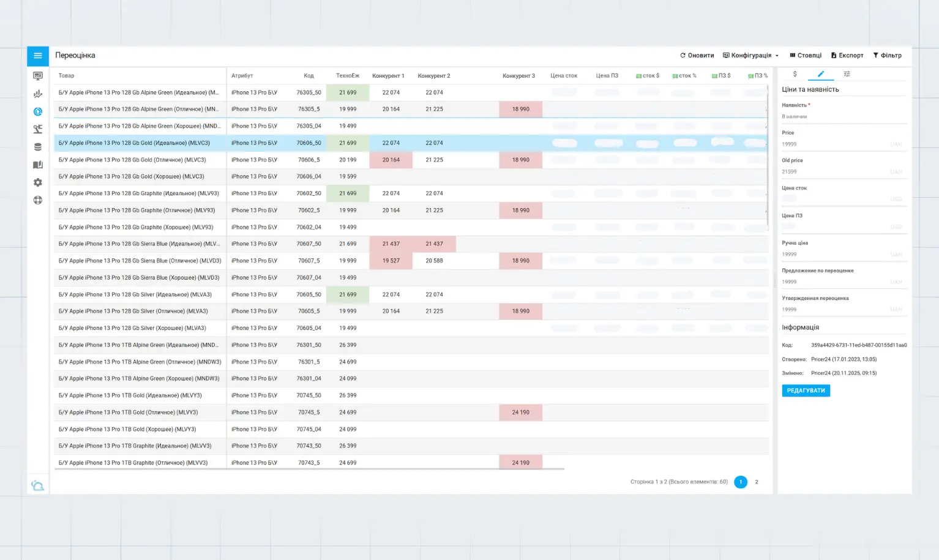Open the Наявність availability dropdown field
Screen dimensions: 939x560
pos(844,116)
